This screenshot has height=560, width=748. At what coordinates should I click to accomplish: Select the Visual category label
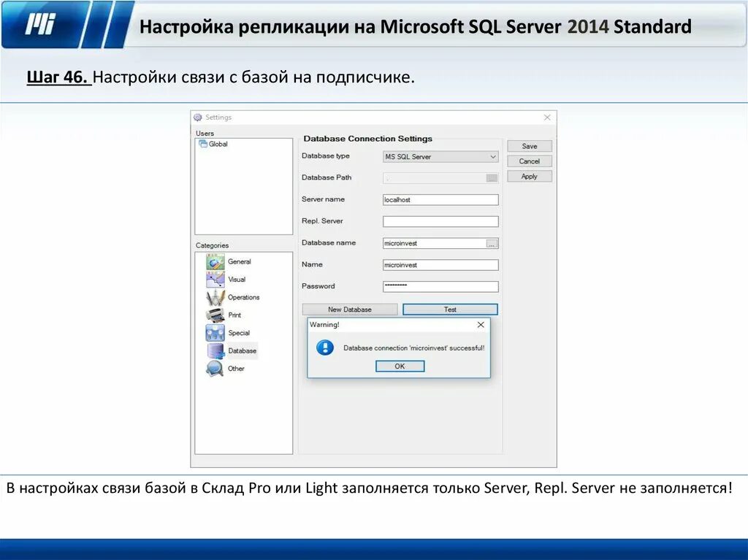(237, 280)
